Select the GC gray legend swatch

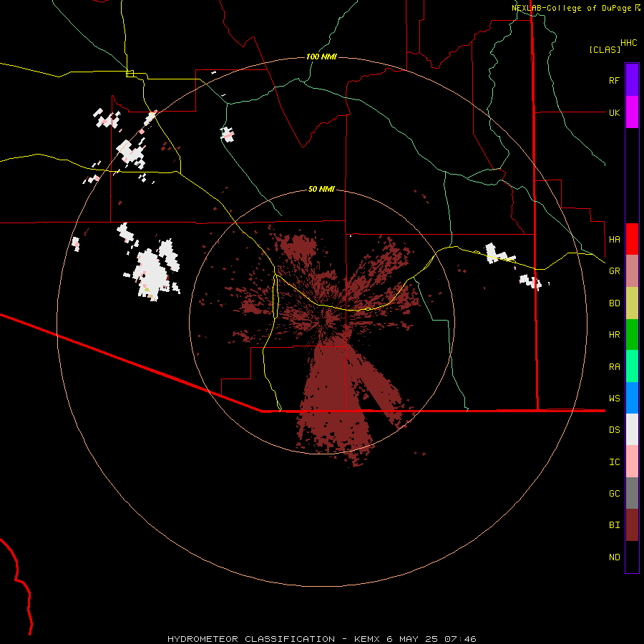point(632,493)
